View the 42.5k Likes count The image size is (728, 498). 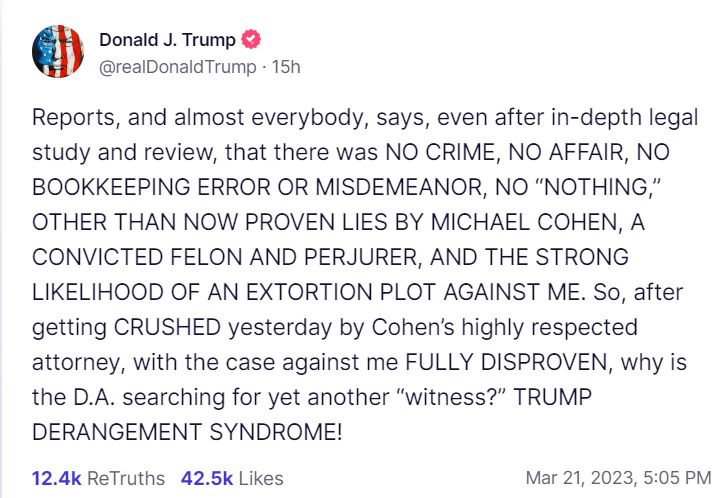click(x=207, y=478)
